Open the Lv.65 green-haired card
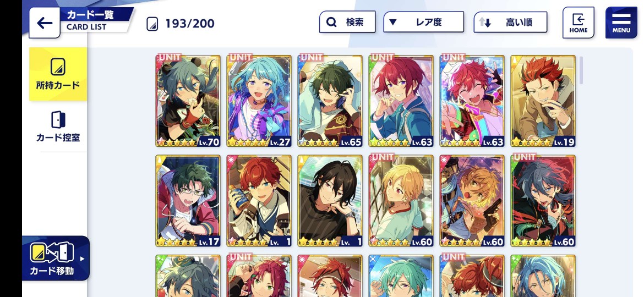 coord(330,101)
